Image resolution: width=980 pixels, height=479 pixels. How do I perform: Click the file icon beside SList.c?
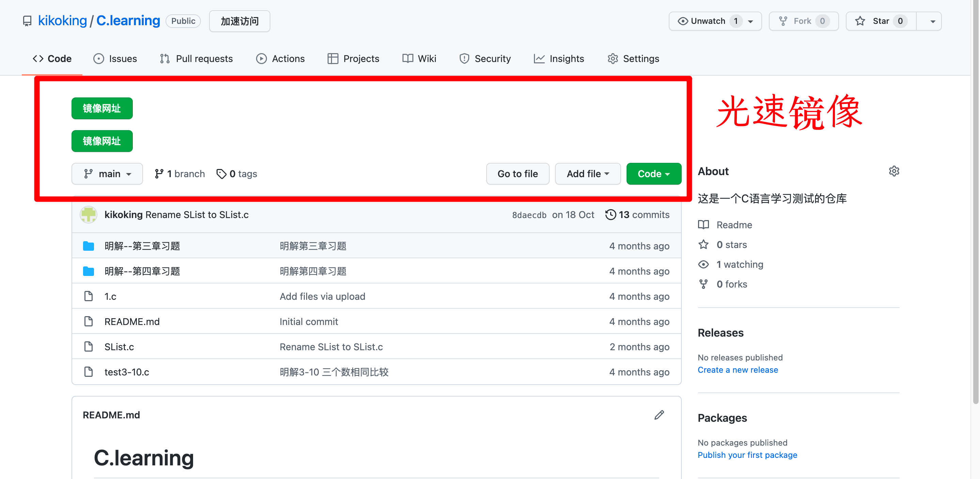pyautogui.click(x=88, y=346)
